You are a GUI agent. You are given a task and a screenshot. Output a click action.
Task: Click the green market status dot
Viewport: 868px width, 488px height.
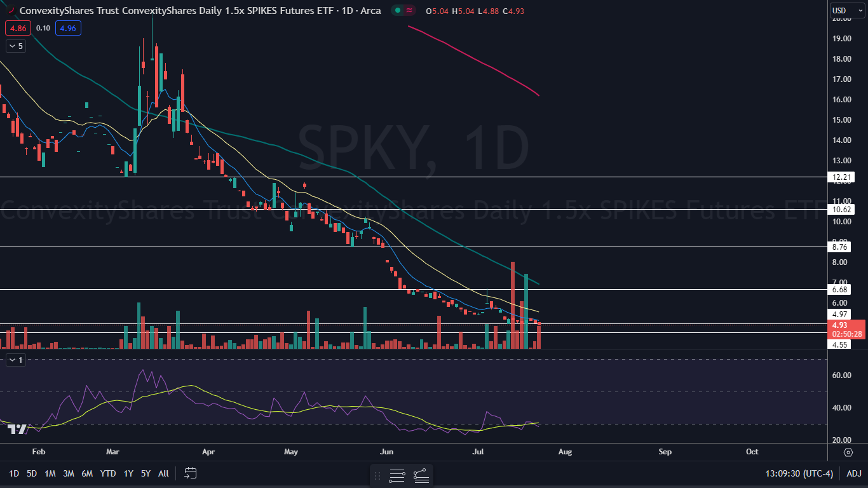point(397,11)
